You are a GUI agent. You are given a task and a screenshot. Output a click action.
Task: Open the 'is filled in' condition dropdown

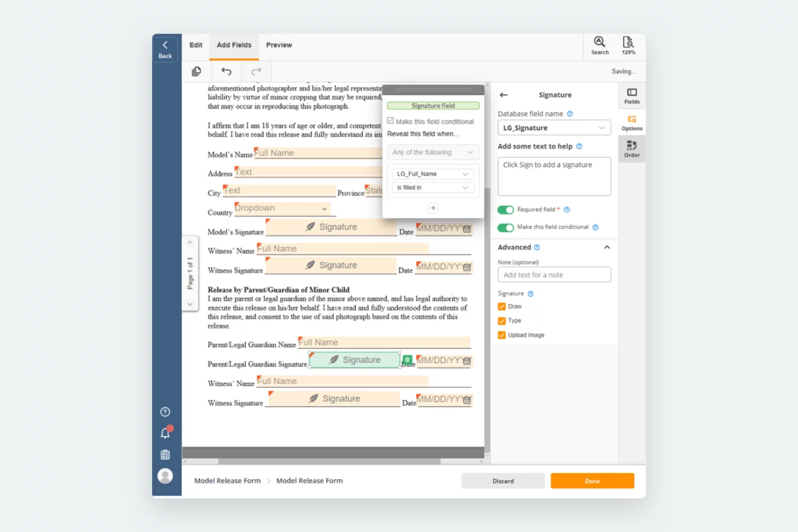pyautogui.click(x=433, y=188)
